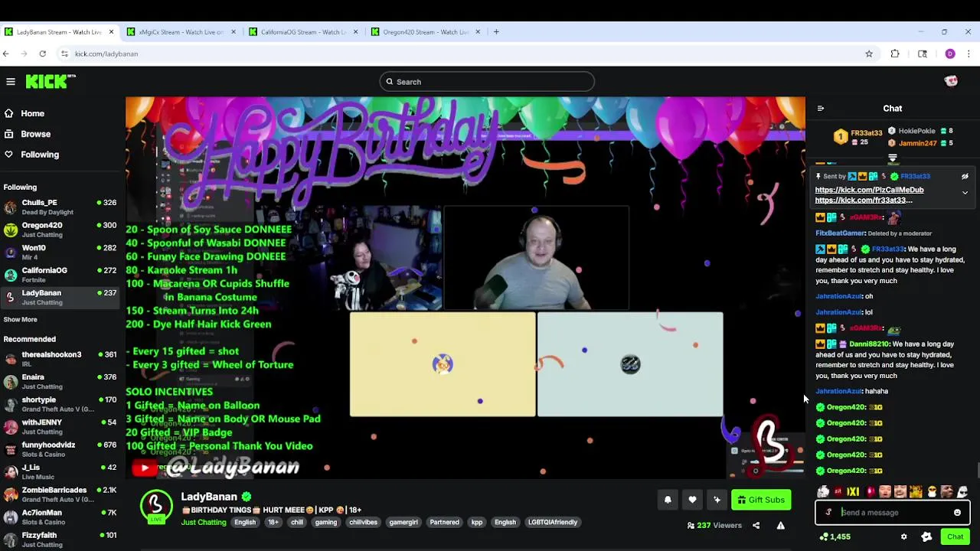980x551 pixels.
Task: Open Enaira recommended channel
Action: point(60,381)
